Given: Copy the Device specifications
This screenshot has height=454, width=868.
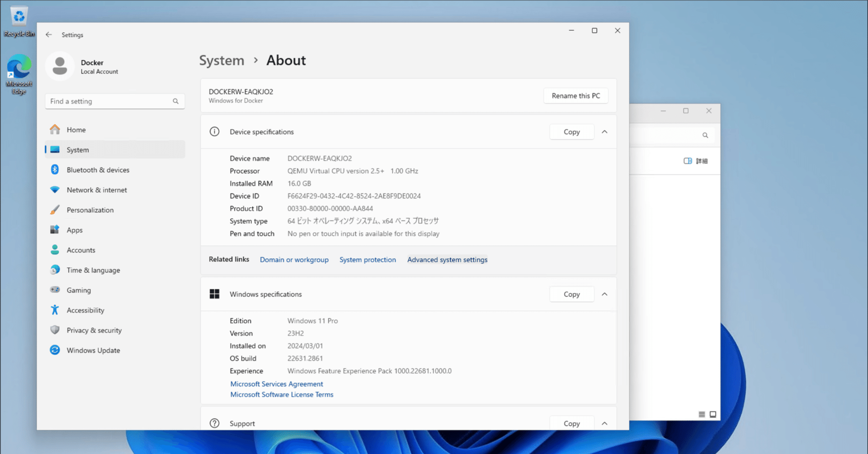Looking at the screenshot, I should [571, 132].
